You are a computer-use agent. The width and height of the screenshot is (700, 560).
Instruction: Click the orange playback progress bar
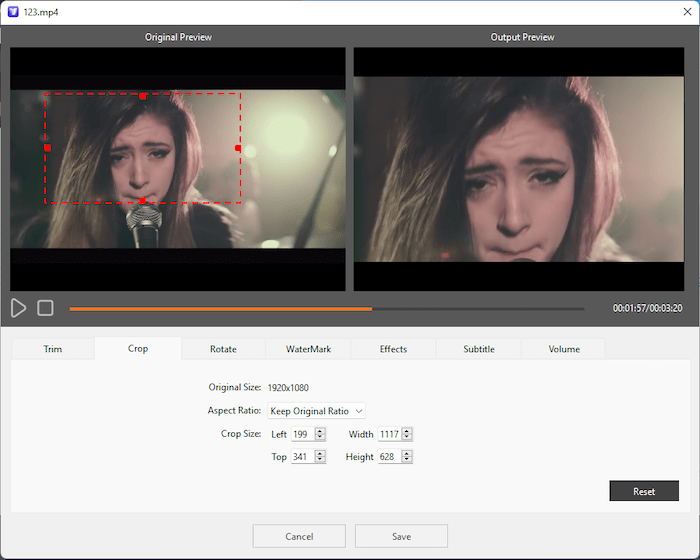click(x=221, y=309)
